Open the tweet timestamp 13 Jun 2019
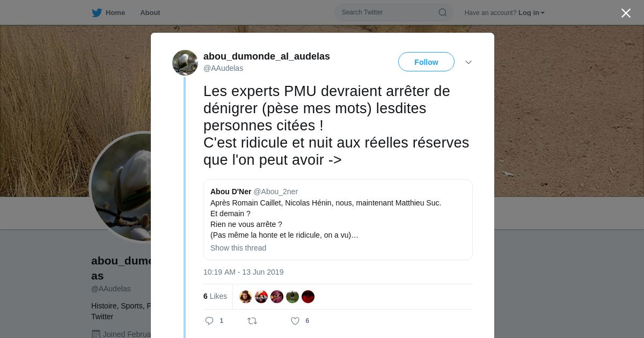The height and width of the screenshot is (338, 644). point(244,272)
